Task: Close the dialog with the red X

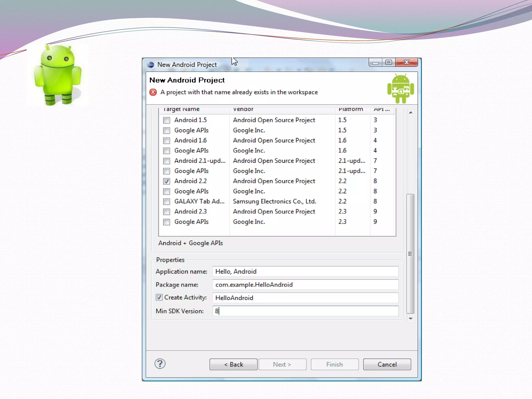Action: coord(407,63)
